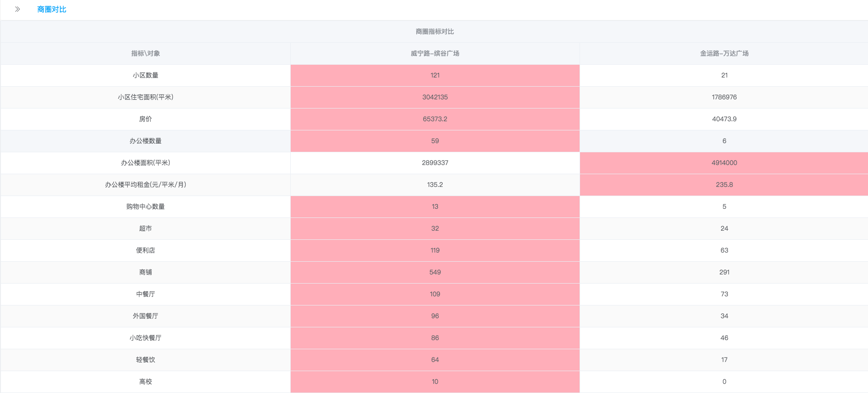
Task: Click the double-chevron expand icon
Action: (x=17, y=9)
